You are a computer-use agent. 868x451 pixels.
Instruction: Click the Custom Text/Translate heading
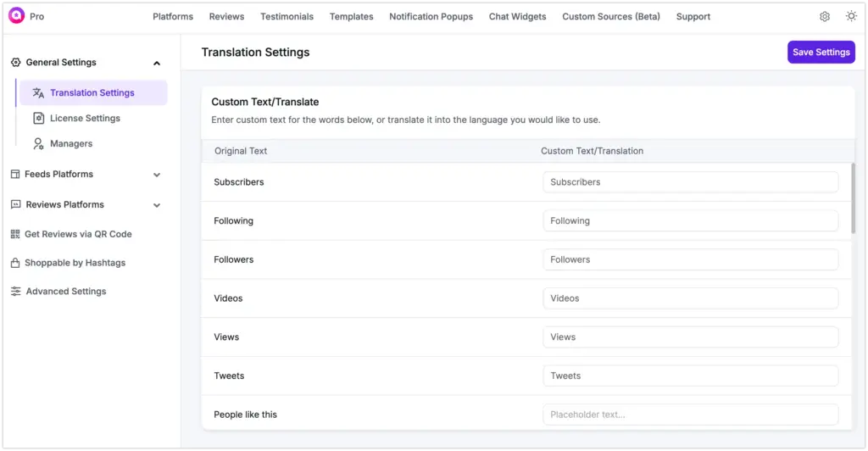[x=265, y=102]
